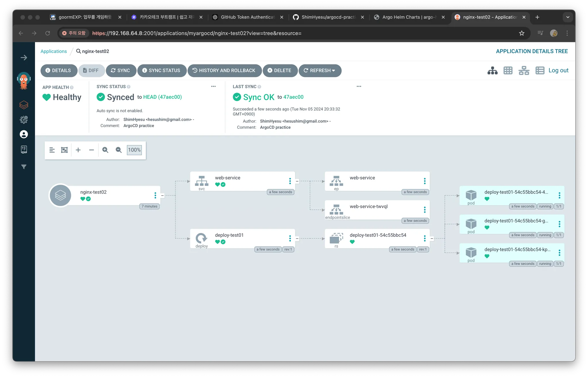This screenshot has width=588, height=377.
Task: Switch to the GitHub Token Authentication tab
Action: [247, 17]
